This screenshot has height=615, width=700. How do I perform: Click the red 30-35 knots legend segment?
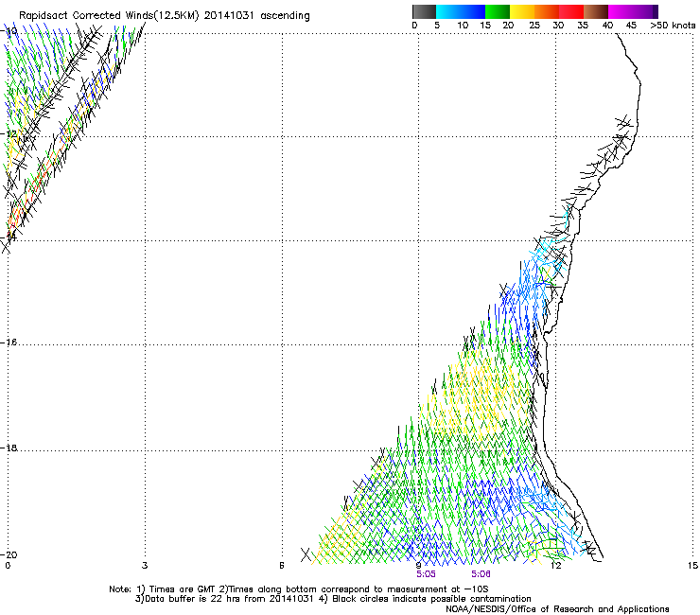tap(571, 11)
